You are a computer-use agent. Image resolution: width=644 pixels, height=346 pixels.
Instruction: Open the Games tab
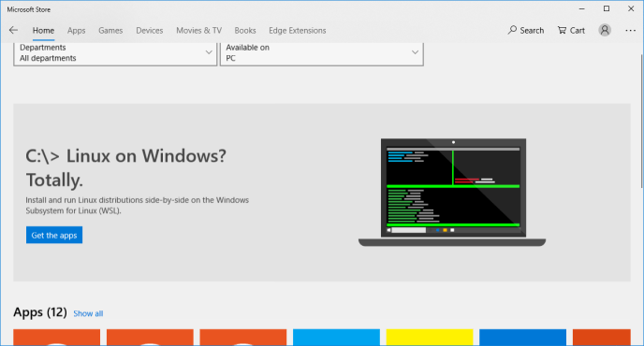(110, 30)
